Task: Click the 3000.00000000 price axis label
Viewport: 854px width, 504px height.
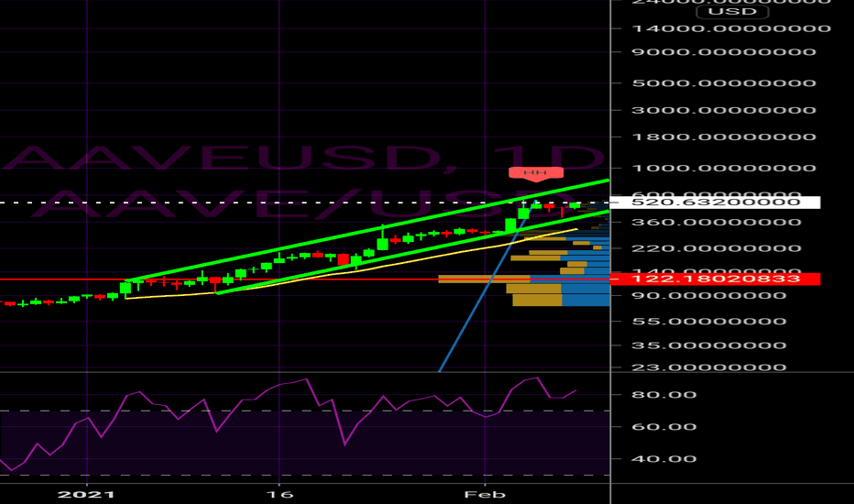Action: point(724,110)
